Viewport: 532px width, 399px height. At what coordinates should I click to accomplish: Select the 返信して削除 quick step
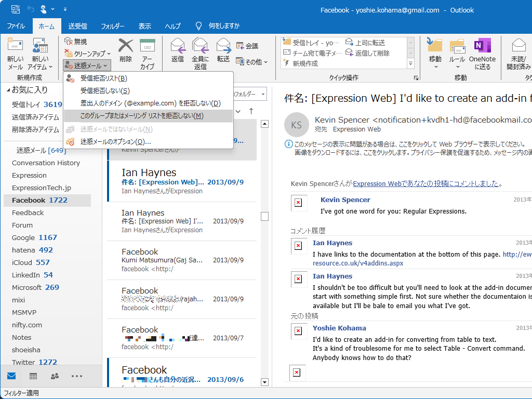click(367, 53)
